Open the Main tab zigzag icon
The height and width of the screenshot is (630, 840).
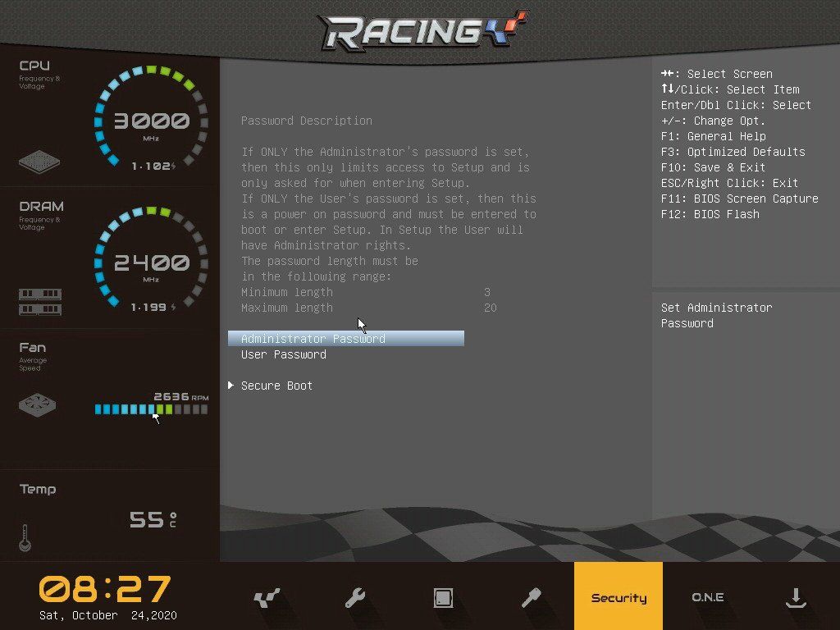(x=267, y=598)
